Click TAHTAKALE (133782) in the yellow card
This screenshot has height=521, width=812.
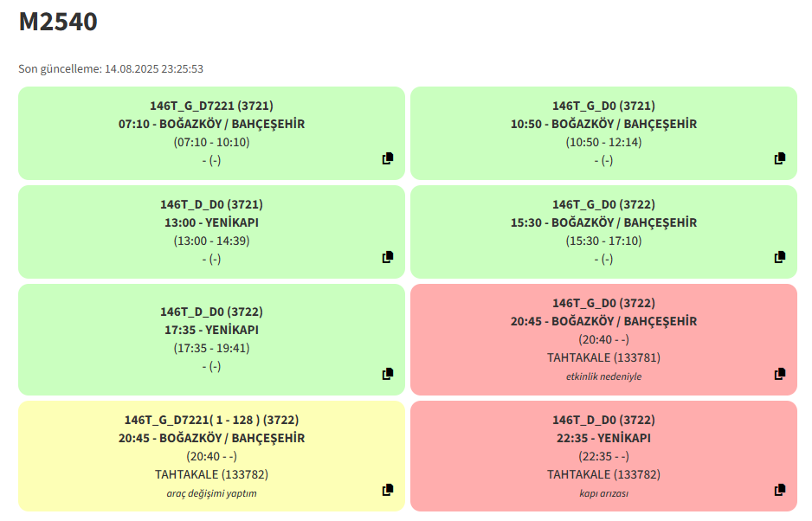(x=211, y=474)
